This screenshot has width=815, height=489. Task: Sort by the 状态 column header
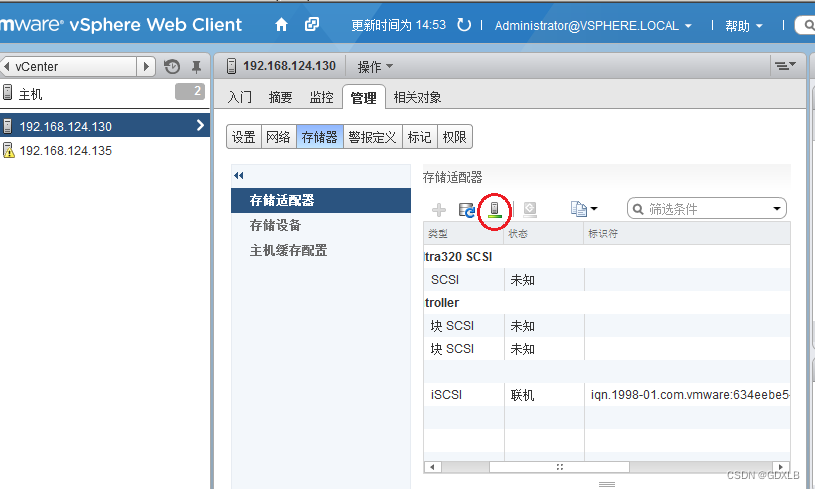[544, 234]
